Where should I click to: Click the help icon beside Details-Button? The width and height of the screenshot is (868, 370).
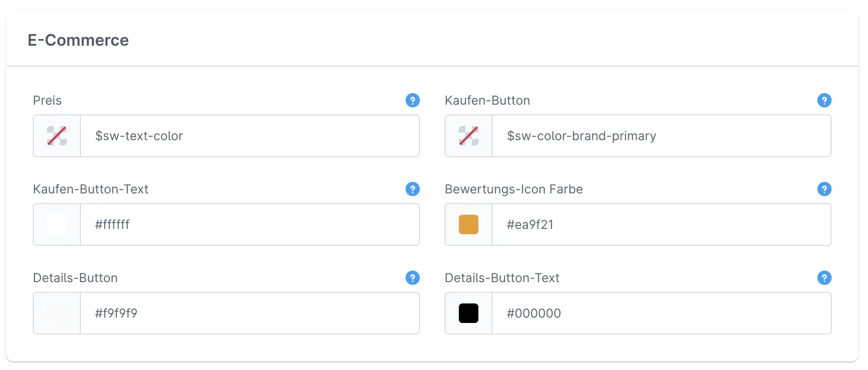coord(412,278)
